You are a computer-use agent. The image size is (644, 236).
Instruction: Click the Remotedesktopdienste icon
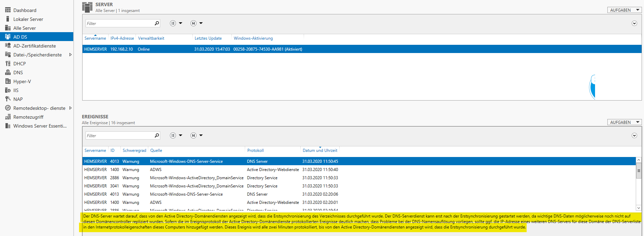8,108
